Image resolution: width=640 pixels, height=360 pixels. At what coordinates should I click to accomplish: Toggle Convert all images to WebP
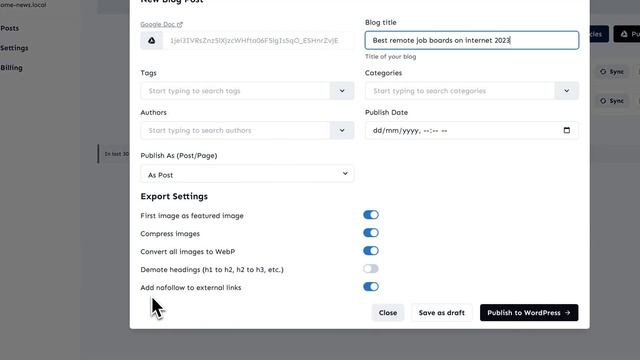coord(371,251)
